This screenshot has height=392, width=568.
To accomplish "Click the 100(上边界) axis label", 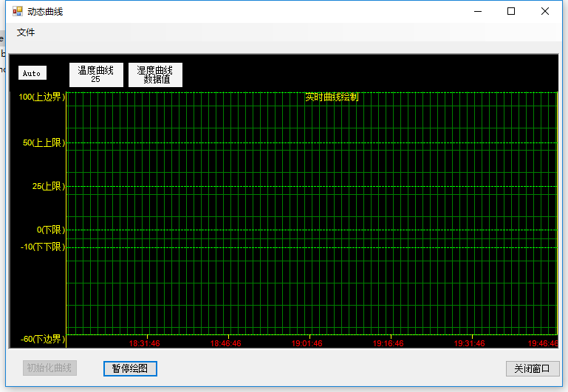I will point(41,97).
